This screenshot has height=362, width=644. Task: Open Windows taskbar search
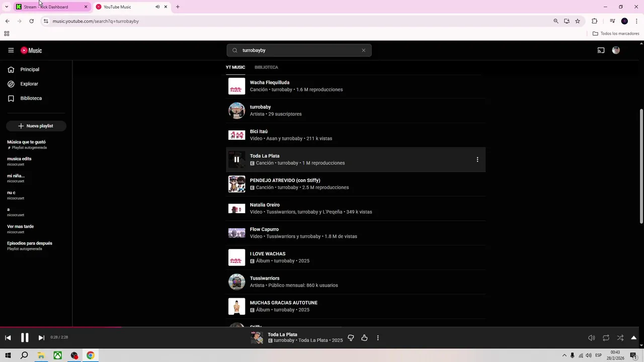24,355
